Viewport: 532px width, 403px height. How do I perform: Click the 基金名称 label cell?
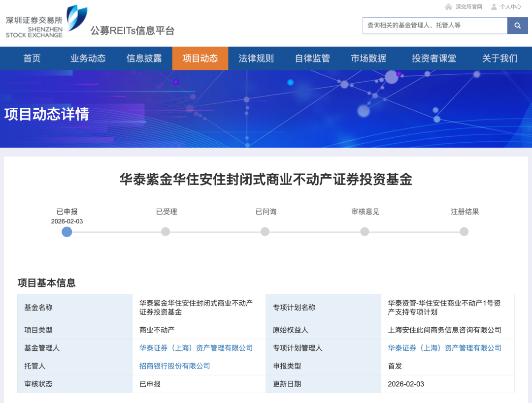75,308
